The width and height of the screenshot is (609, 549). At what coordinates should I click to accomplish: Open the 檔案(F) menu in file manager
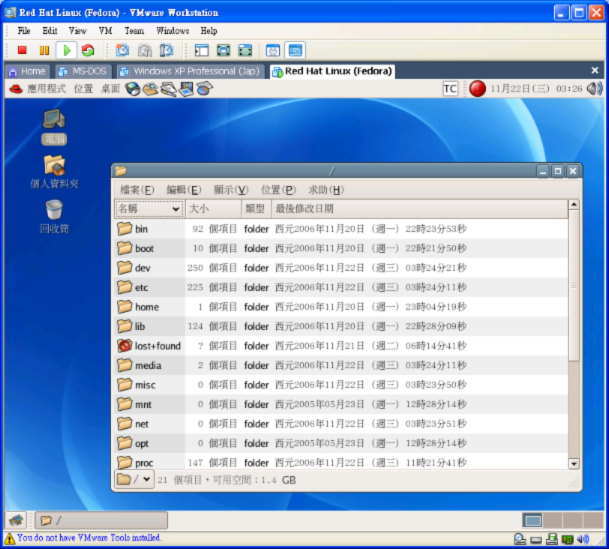click(137, 190)
